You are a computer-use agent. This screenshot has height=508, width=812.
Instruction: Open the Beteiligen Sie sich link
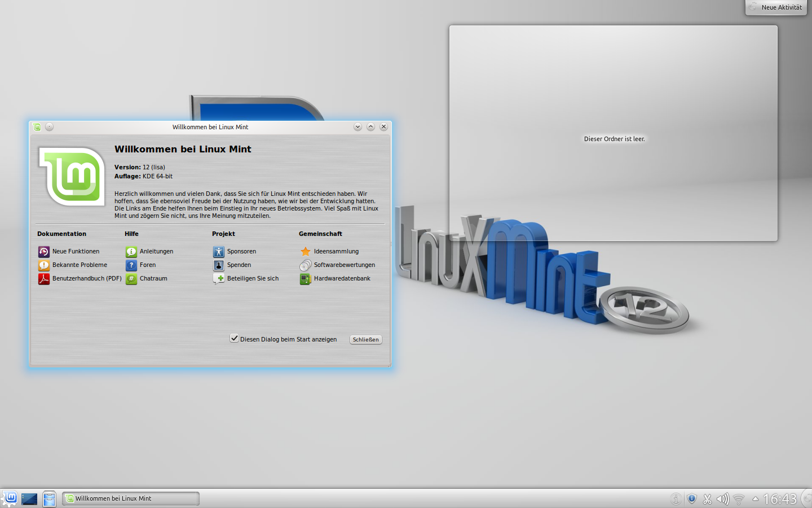coord(253,279)
